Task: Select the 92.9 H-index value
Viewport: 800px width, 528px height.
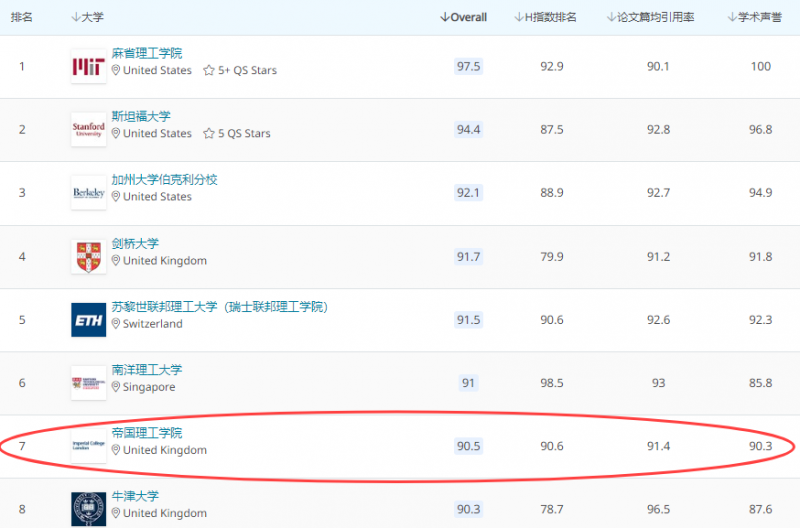Action: coord(552,66)
